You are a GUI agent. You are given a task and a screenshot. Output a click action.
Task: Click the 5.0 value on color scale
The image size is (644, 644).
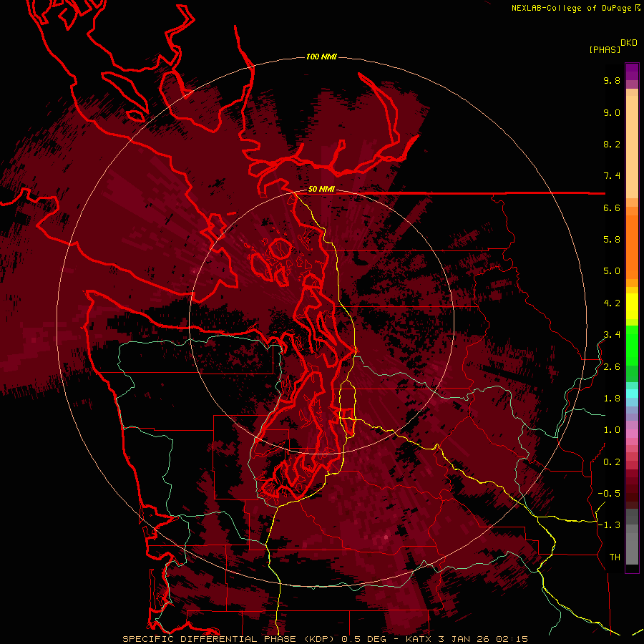[612, 271]
